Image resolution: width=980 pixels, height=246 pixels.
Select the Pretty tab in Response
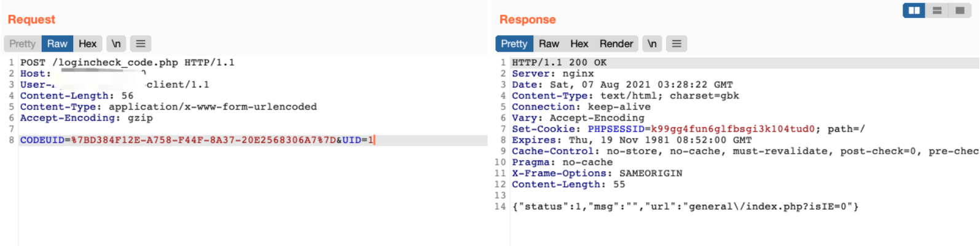tap(514, 44)
